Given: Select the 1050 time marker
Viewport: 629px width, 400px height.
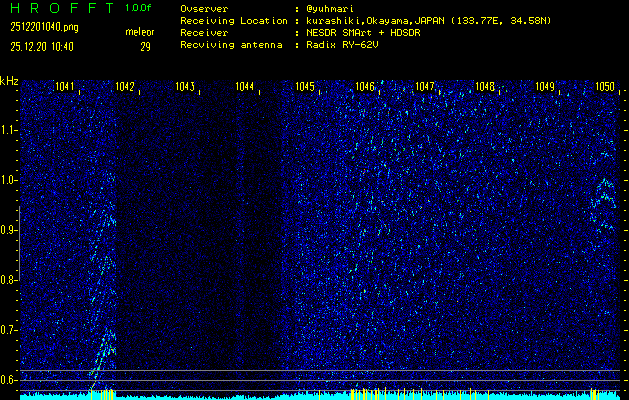Looking at the screenshot, I should coord(604,87).
